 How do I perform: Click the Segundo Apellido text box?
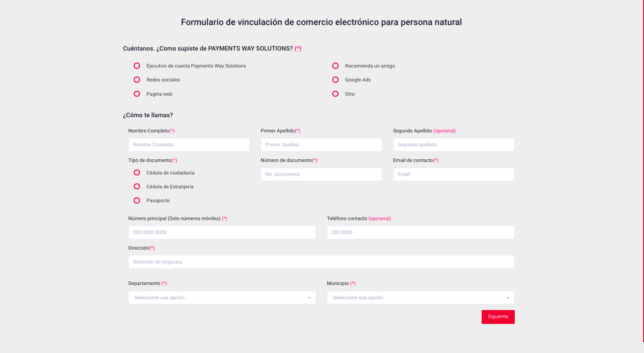click(453, 145)
